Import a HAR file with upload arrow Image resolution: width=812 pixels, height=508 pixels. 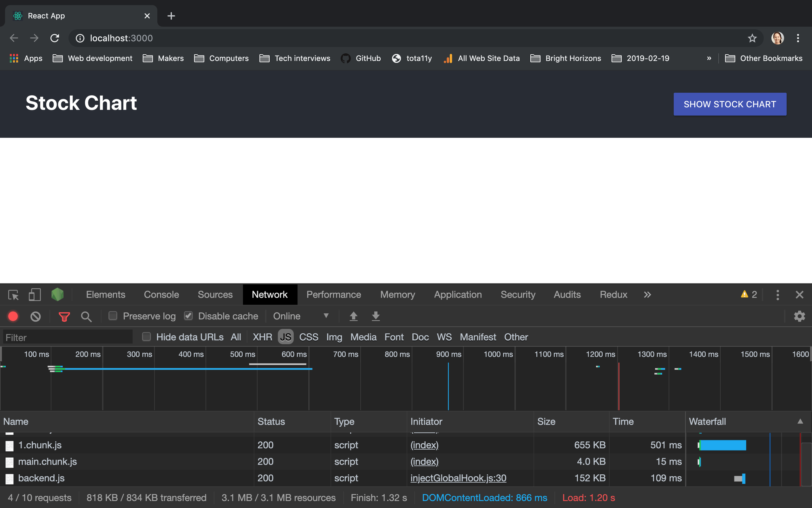354,316
